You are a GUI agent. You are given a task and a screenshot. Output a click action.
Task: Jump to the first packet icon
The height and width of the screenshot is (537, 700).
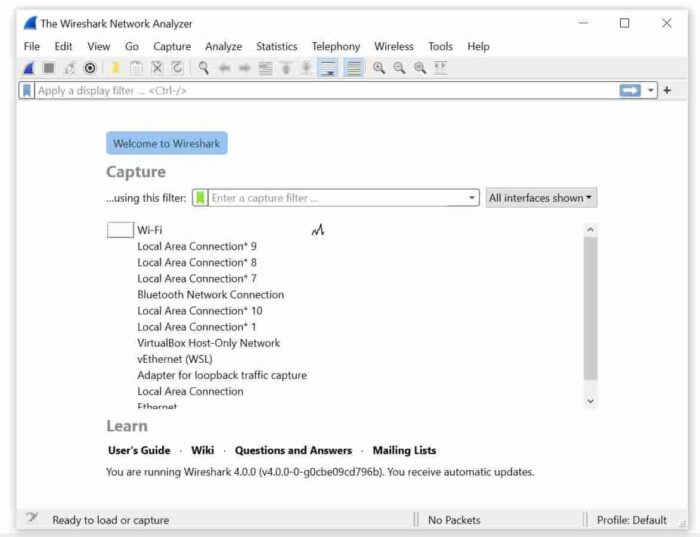pos(286,68)
